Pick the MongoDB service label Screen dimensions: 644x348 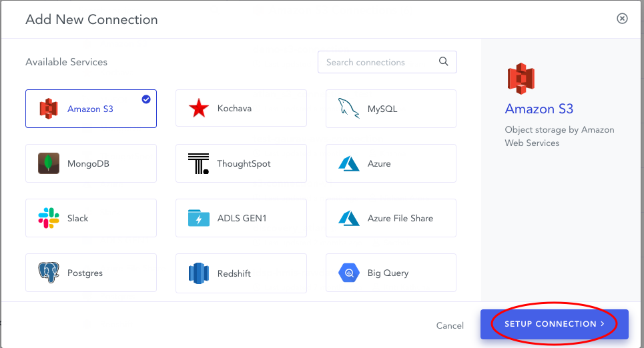pos(88,164)
